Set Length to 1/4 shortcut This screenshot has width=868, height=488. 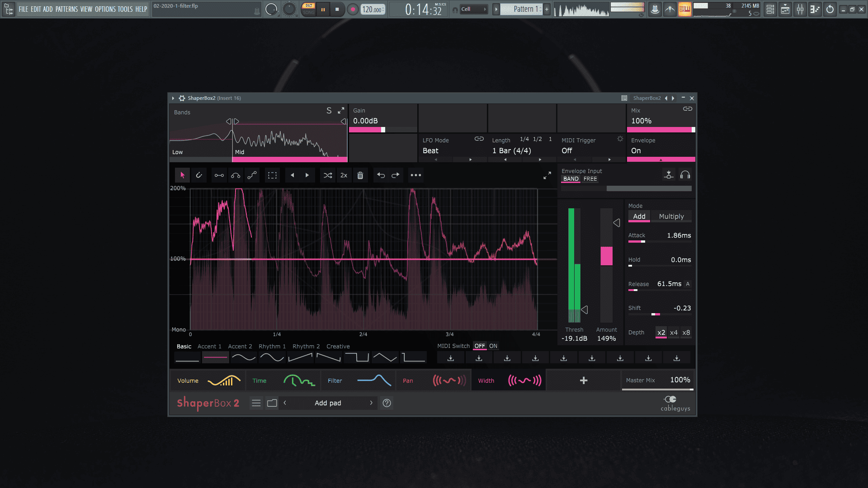tap(524, 139)
